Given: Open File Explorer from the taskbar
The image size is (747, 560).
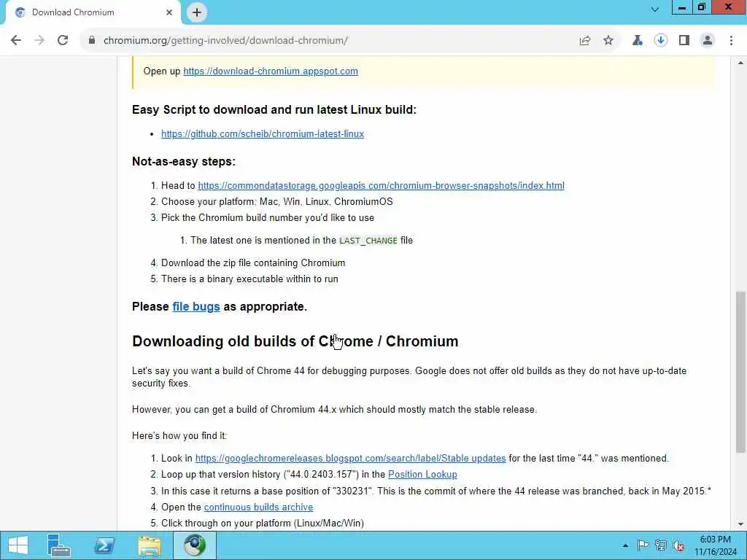Looking at the screenshot, I should pyautogui.click(x=150, y=545).
